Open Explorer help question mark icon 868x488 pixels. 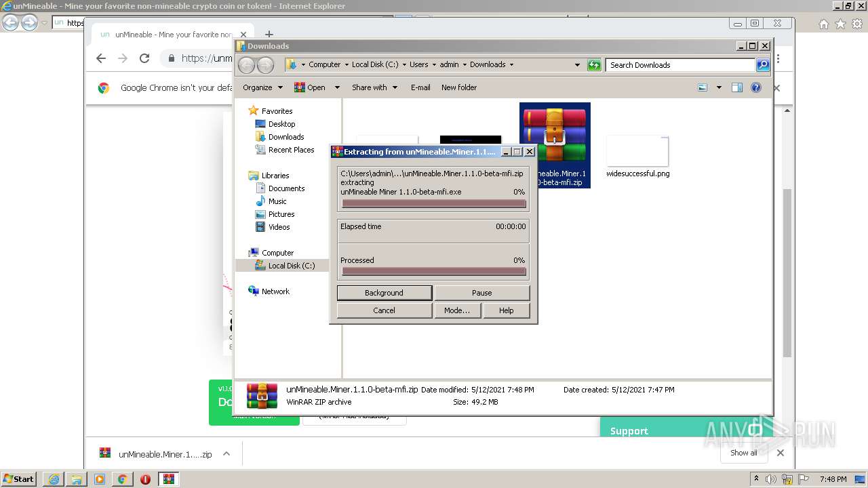click(756, 87)
